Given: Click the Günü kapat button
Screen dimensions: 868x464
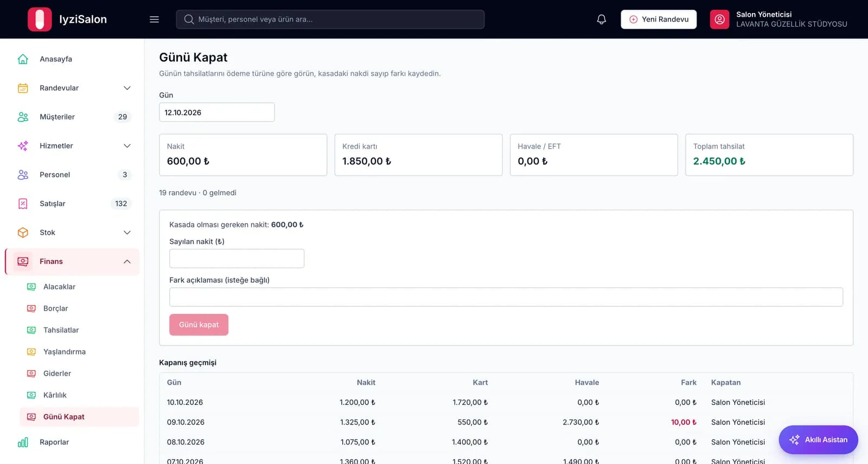Looking at the screenshot, I should (x=199, y=325).
